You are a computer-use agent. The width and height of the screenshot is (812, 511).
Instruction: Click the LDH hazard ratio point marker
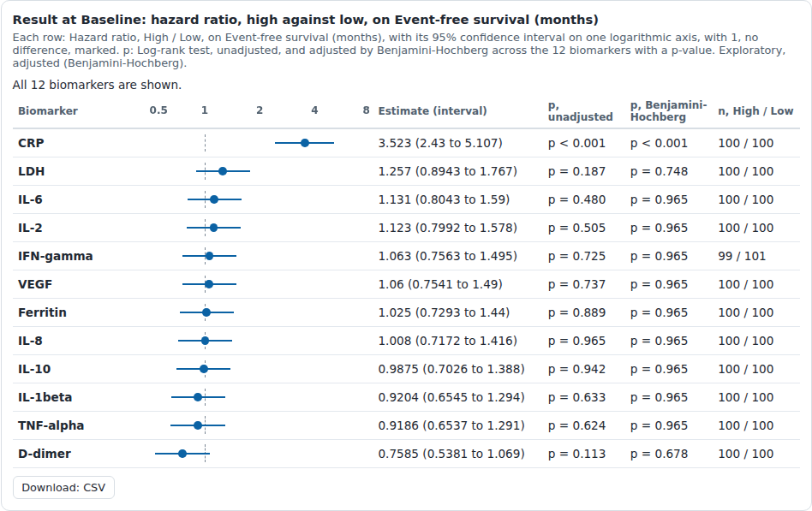click(x=223, y=171)
